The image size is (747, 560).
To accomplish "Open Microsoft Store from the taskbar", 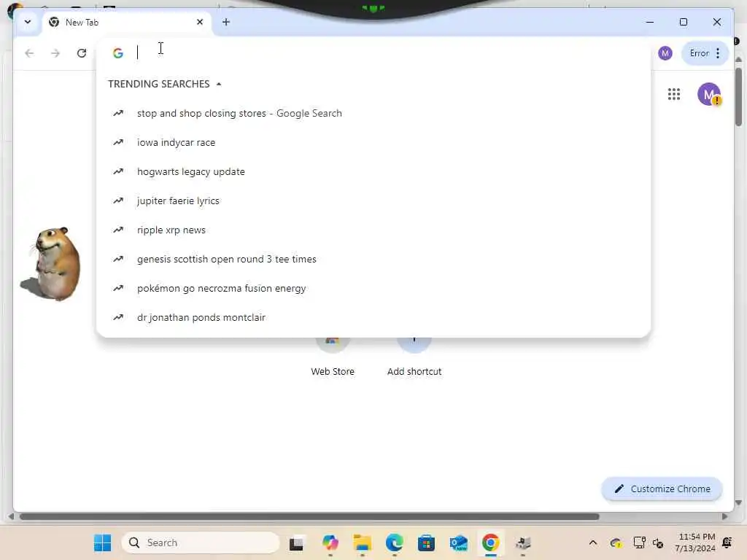I will (426, 542).
